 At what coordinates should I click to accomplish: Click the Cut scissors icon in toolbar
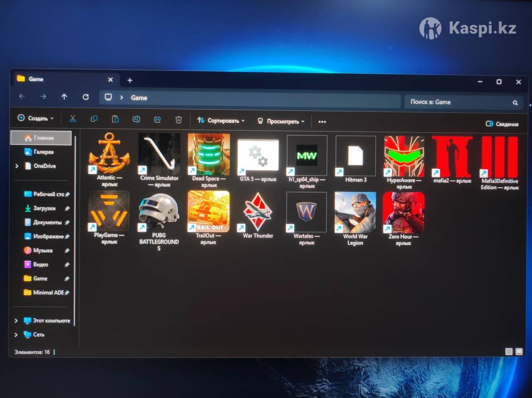[x=73, y=119]
